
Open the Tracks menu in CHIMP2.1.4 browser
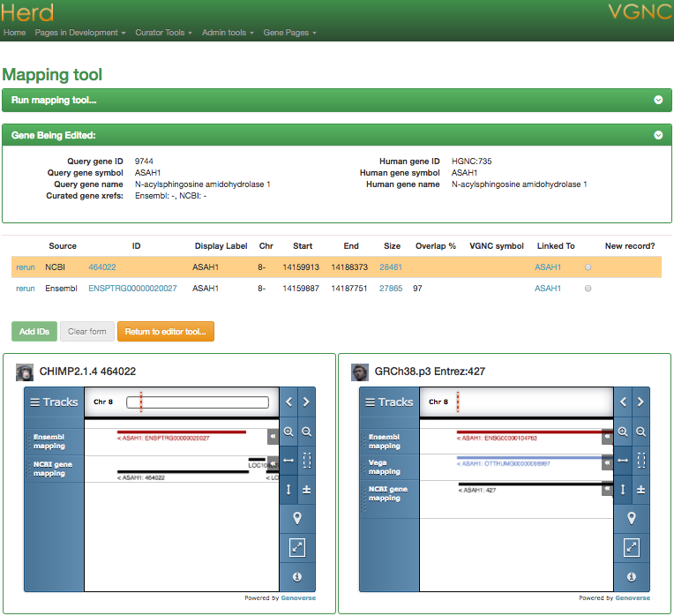point(53,402)
